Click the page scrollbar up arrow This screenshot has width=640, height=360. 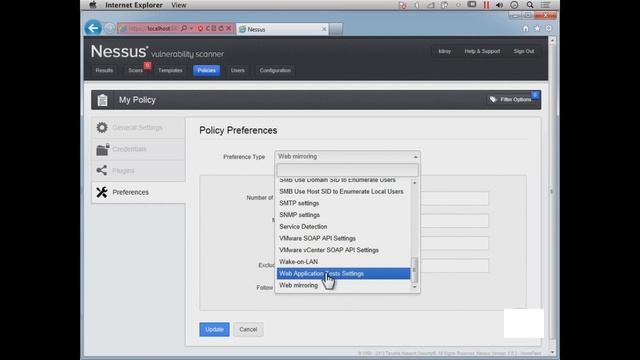point(552,40)
